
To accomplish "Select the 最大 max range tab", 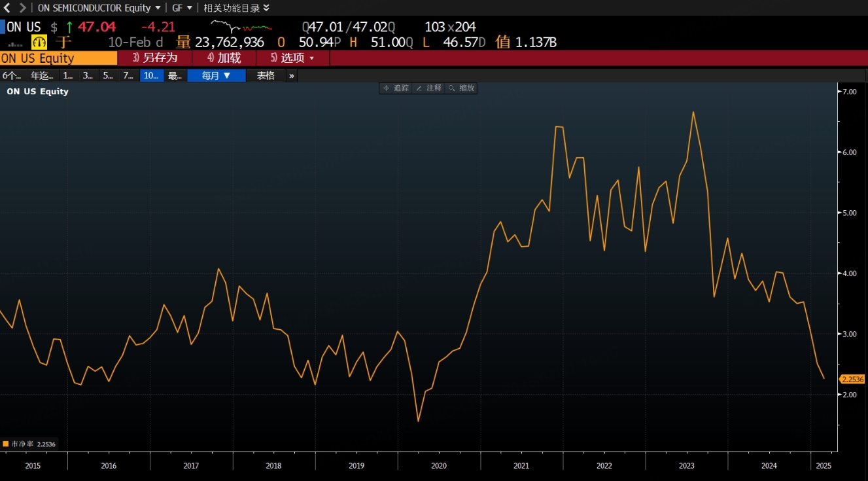I will [175, 75].
